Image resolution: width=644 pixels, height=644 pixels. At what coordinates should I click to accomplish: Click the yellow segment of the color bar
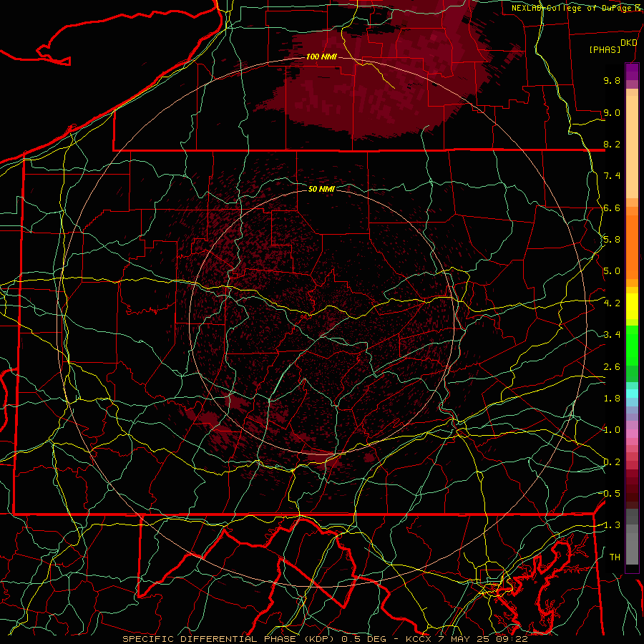pos(632,306)
